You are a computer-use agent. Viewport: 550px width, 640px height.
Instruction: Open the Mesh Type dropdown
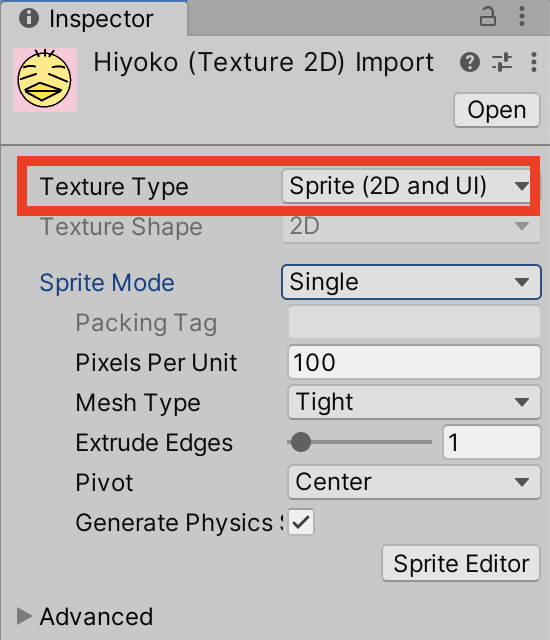tap(414, 402)
